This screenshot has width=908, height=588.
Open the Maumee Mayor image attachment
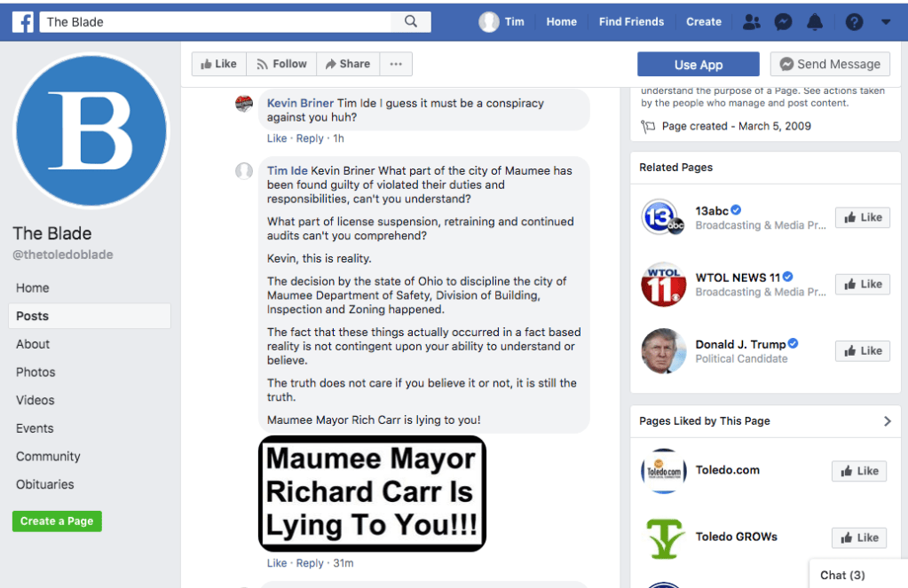372,493
